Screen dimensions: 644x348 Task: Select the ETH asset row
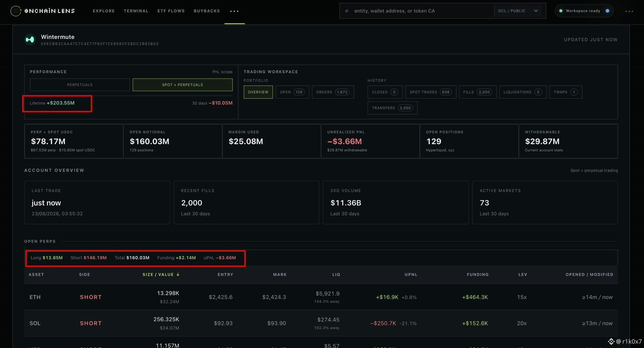click(x=321, y=297)
